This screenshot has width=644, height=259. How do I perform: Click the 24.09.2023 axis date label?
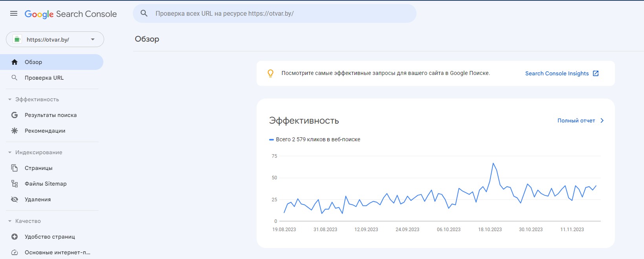407,230
